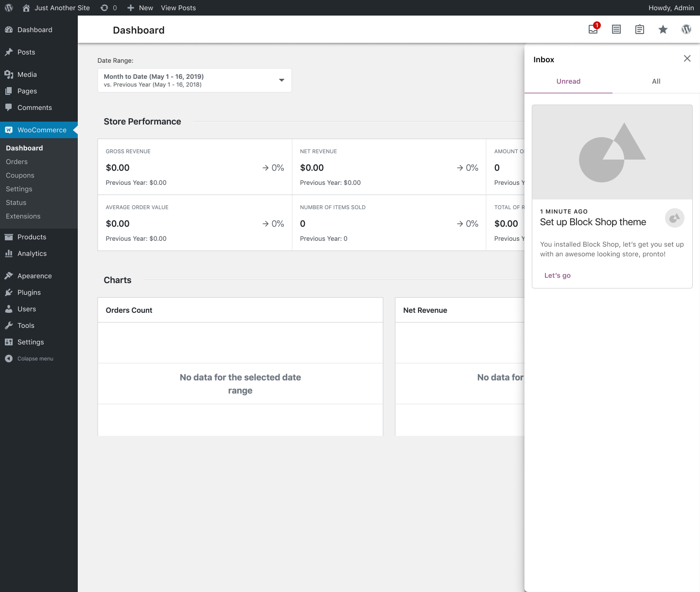Open the Inbox panel with notification badge
The width and height of the screenshot is (700, 592).
593,29
